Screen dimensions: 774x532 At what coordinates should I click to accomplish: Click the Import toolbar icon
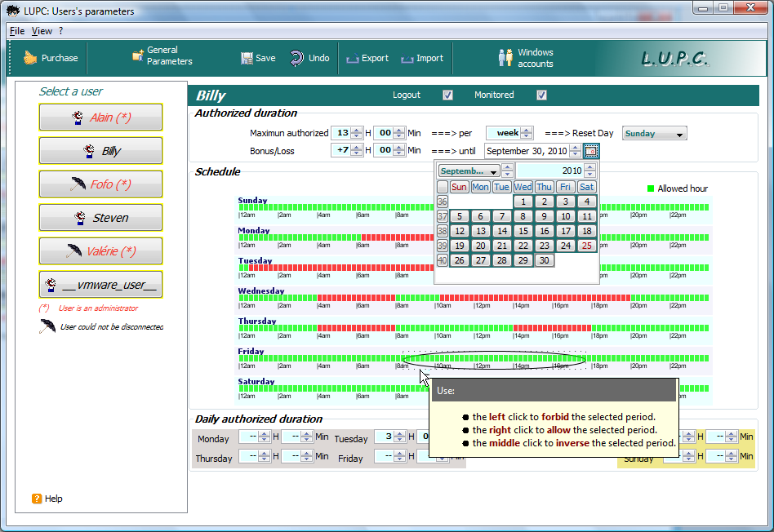point(407,59)
